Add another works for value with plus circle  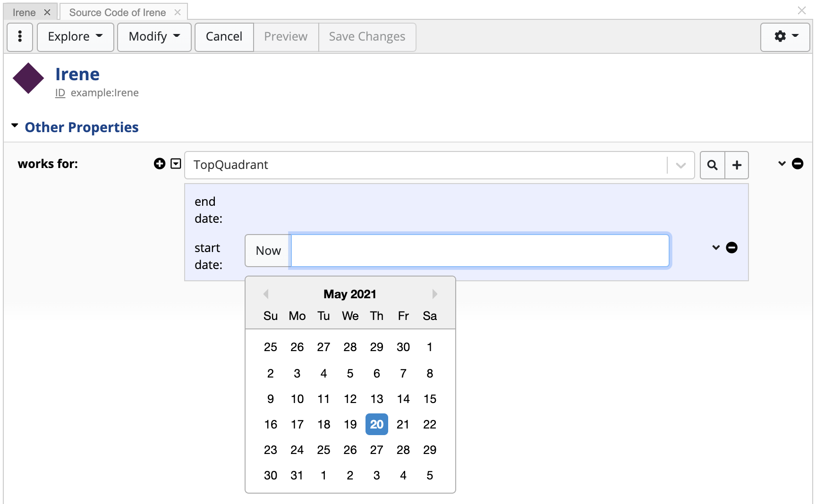coord(160,164)
